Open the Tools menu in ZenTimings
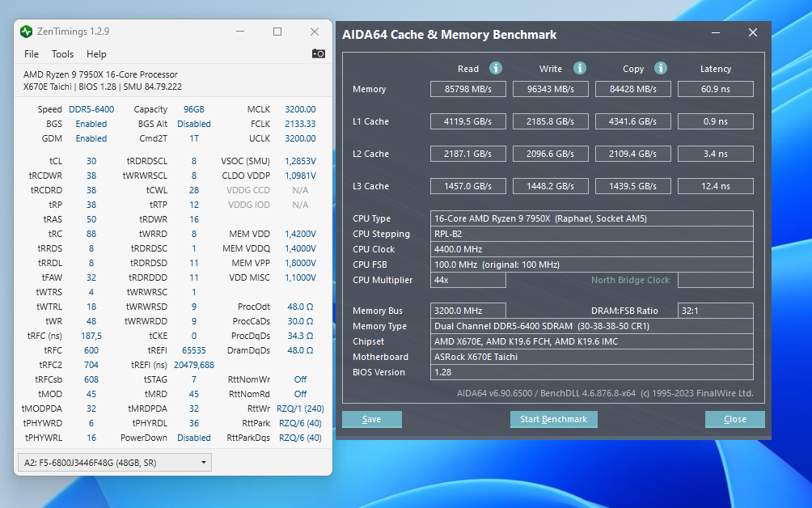Image resolution: width=812 pixels, height=508 pixels. click(x=62, y=54)
